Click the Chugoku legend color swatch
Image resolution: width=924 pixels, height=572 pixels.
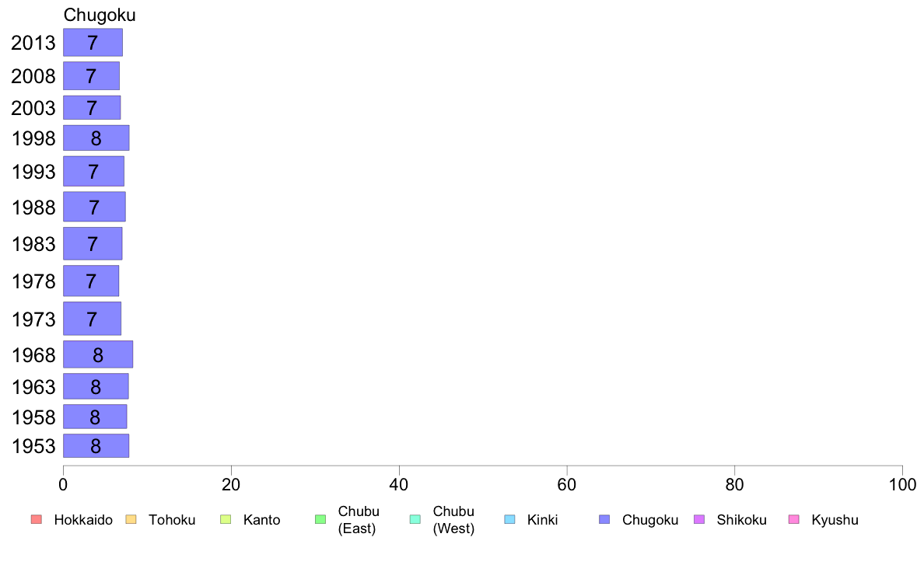[604, 520]
